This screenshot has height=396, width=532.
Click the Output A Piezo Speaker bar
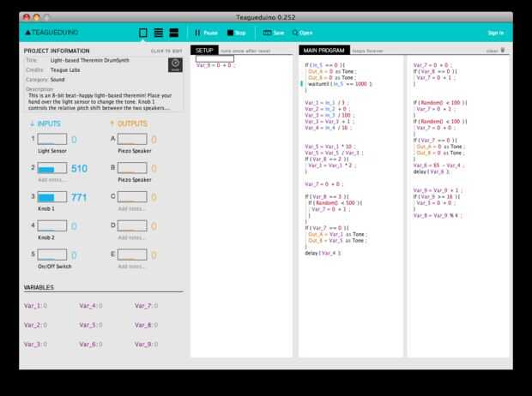click(x=132, y=139)
